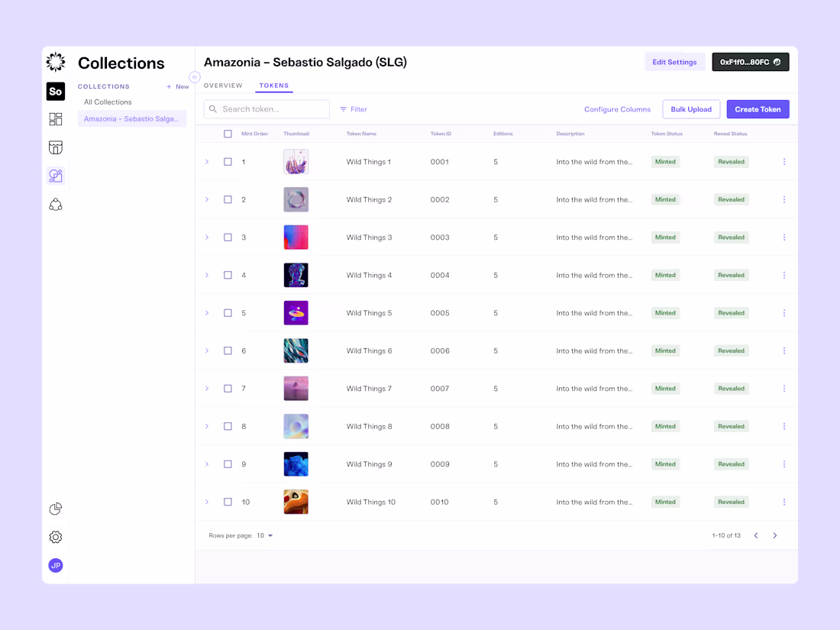Check the select-all checkbox in table header
Screen dimensions: 840x630
pos(227,133)
